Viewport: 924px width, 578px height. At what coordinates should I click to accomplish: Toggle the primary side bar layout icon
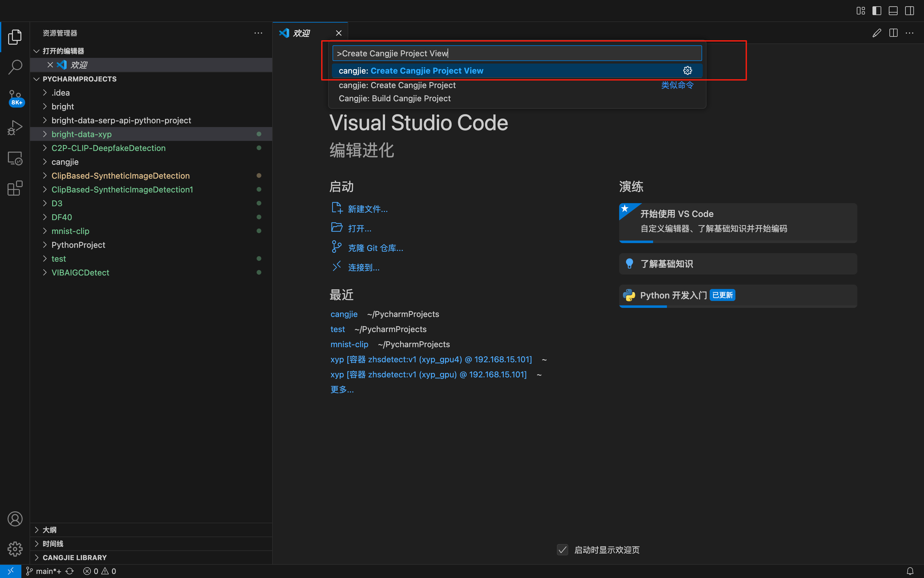pyautogui.click(x=877, y=11)
